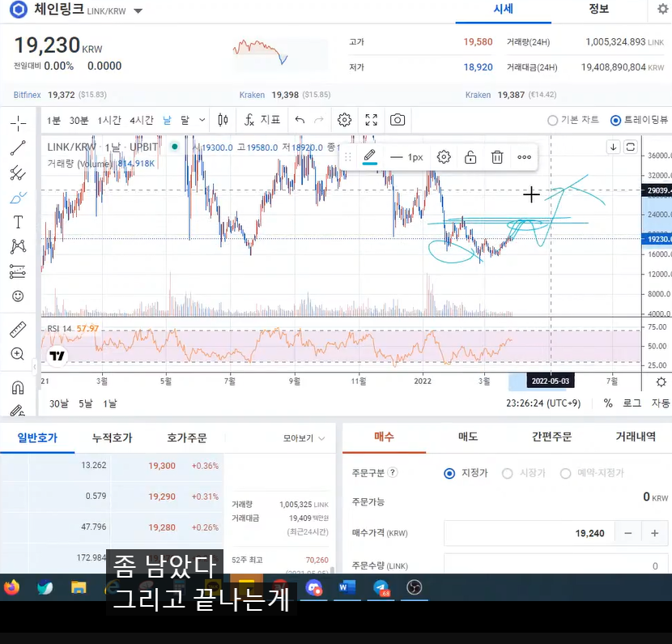Expand more timeframe options chevron
The image size is (672, 644).
[x=202, y=120]
